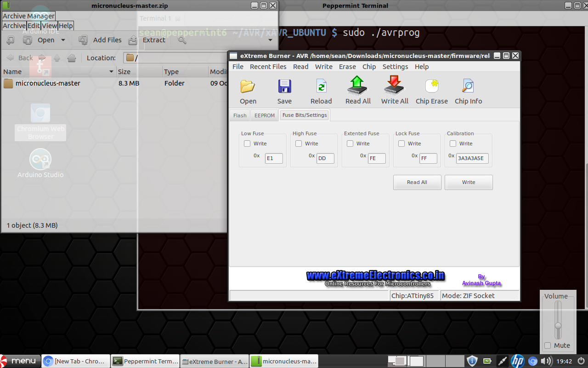
Task: Open the Read menu in menu bar
Action: point(300,67)
